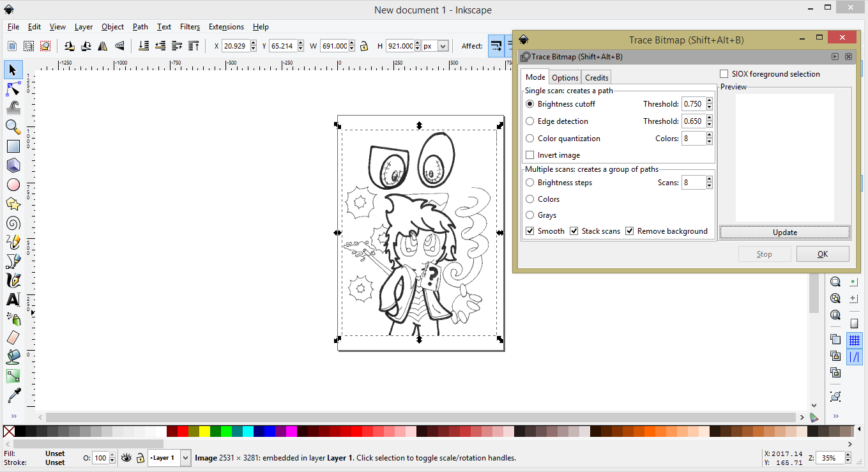This screenshot has width=868, height=472.
Task: Click the Update preview button
Action: coord(784,232)
